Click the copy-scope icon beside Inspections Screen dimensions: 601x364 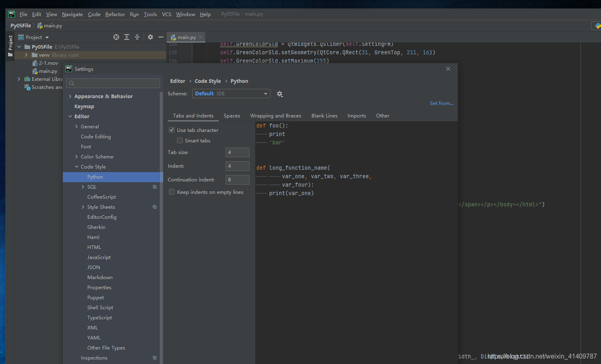tap(154, 358)
